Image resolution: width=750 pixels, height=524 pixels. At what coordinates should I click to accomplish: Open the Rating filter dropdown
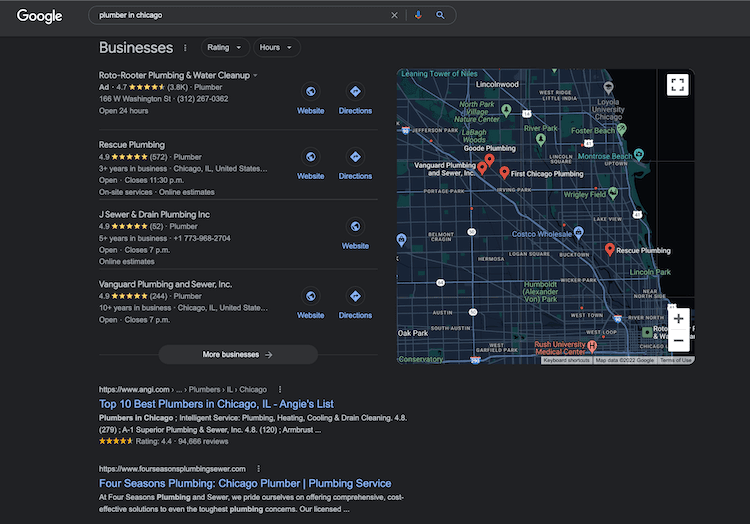pyautogui.click(x=225, y=47)
